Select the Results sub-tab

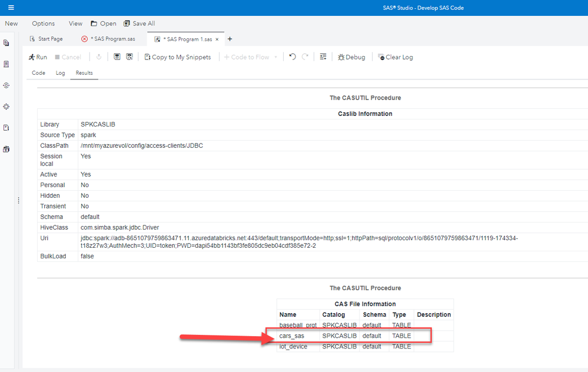click(x=84, y=73)
